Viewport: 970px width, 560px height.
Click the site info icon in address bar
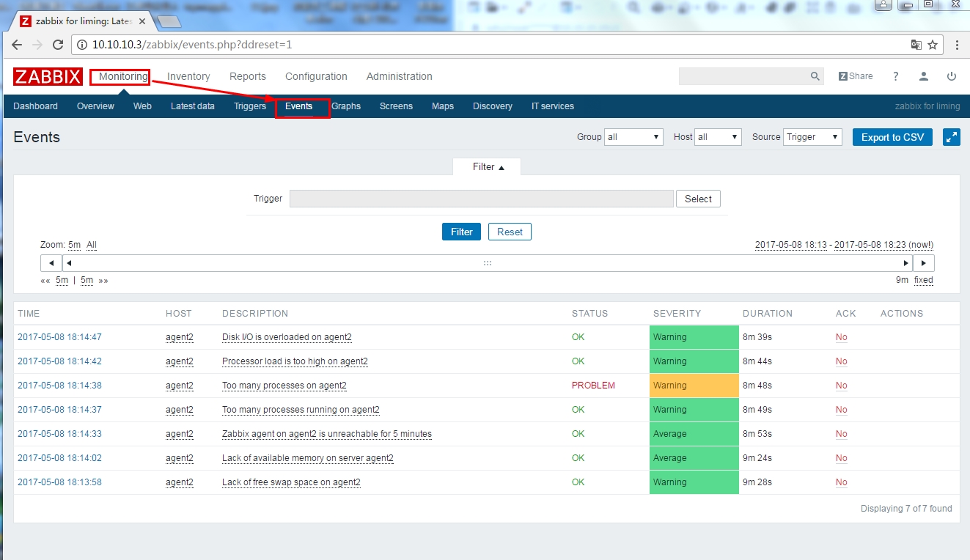(x=82, y=45)
